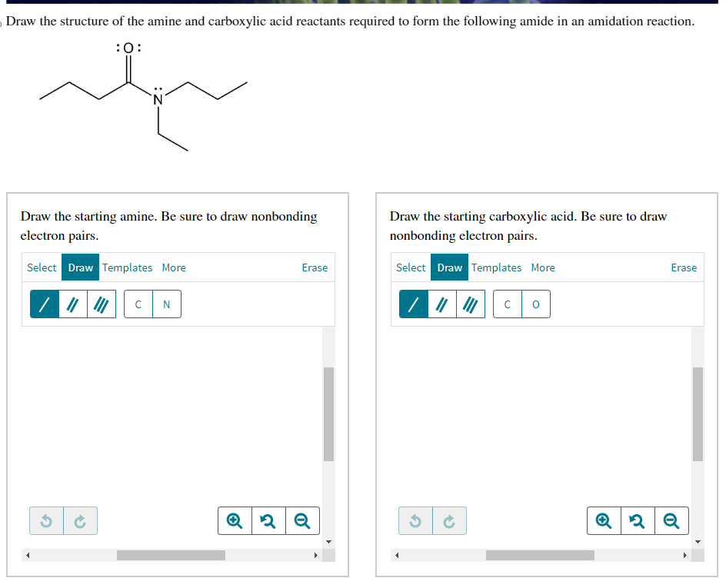
Task: Select the double bond tool in amine sketcher
Action: click(72, 304)
